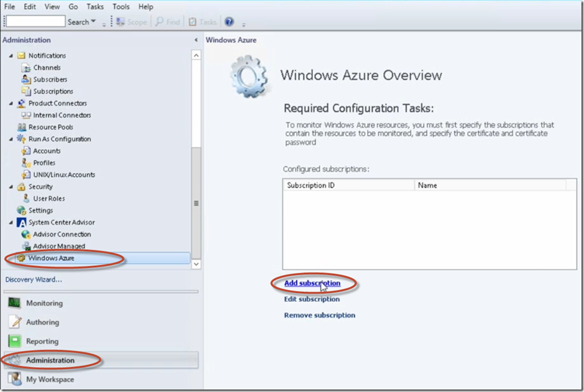Viewport: 584px width, 392px height.
Task: Click the Tasks toolbar icon
Action: [x=193, y=22]
